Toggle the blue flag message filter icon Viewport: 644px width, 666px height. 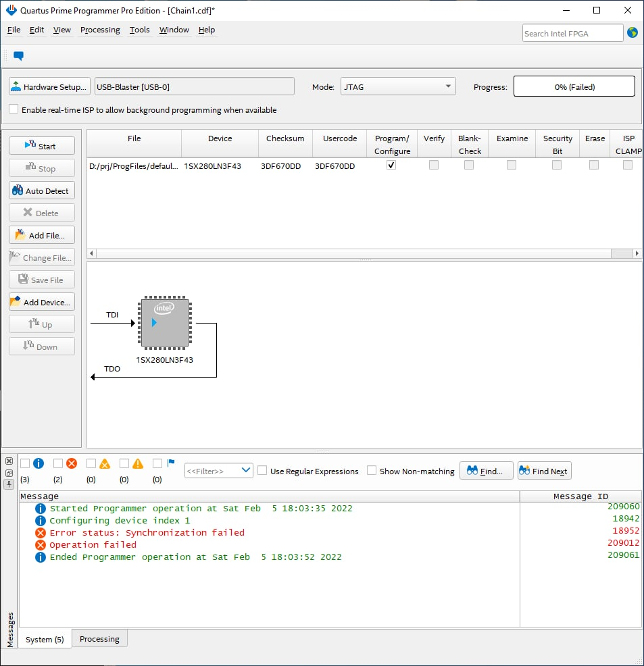point(171,463)
